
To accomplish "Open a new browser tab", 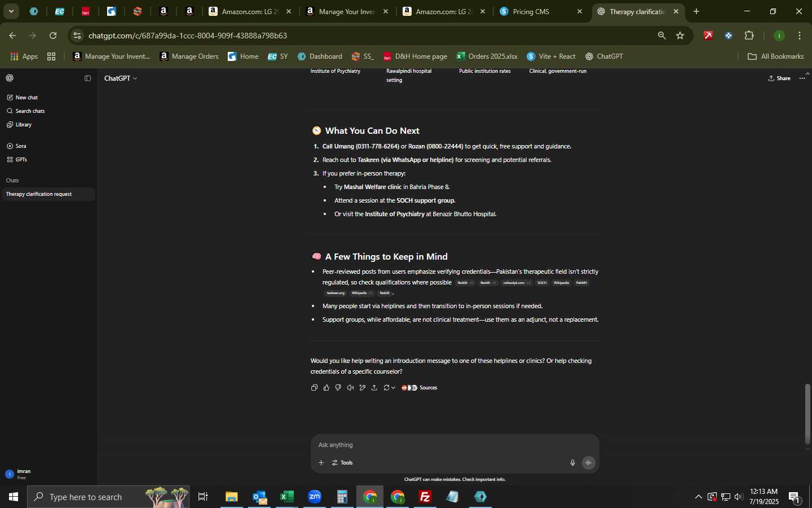I will (696, 11).
